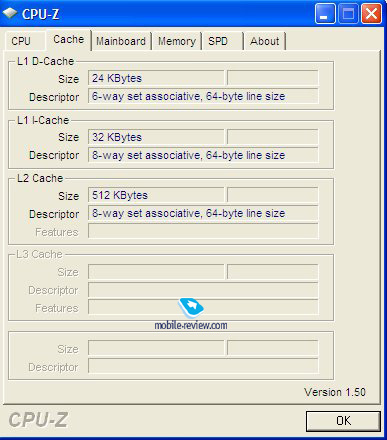Select the Cache tab

69,39
